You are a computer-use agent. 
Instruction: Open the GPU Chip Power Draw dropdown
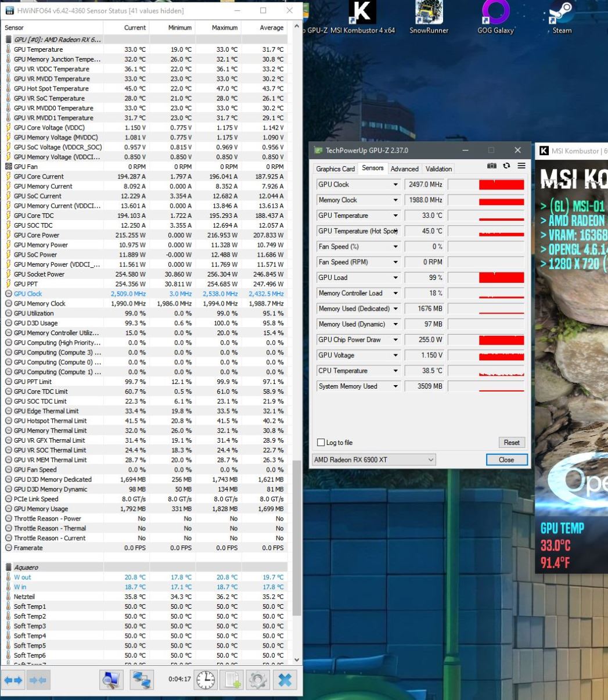[x=396, y=340]
